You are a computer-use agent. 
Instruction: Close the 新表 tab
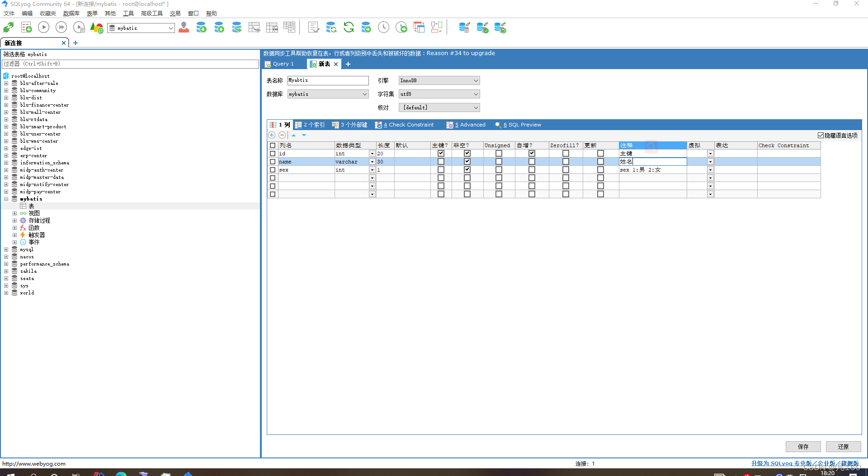336,64
